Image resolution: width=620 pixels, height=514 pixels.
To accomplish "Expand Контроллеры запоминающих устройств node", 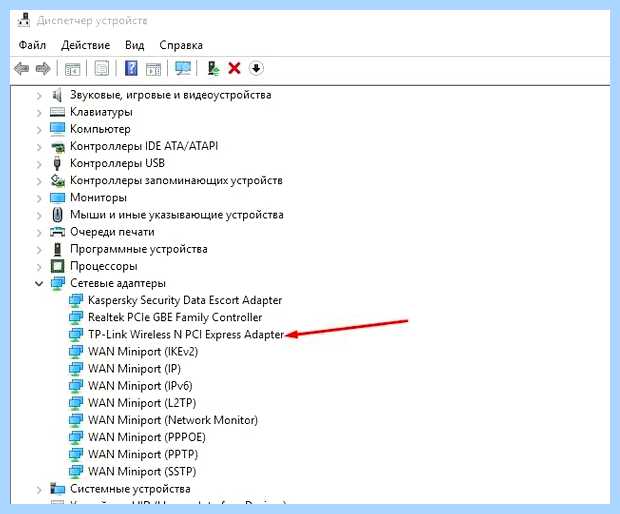I will (x=39, y=181).
